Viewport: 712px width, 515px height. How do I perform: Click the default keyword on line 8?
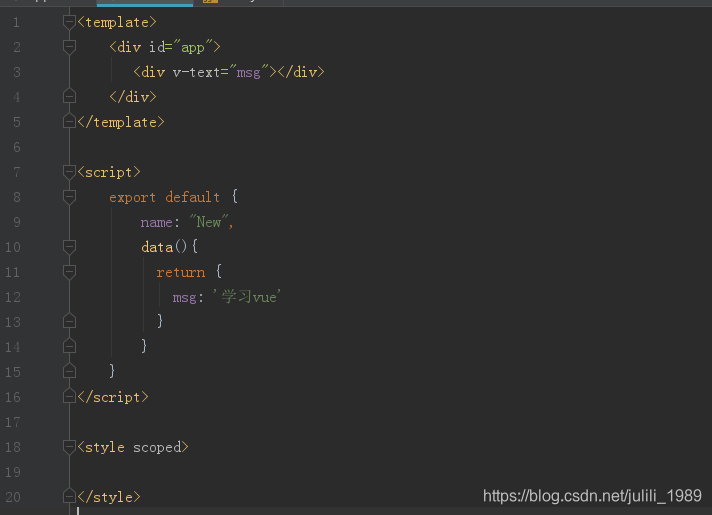[x=193, y=198]
